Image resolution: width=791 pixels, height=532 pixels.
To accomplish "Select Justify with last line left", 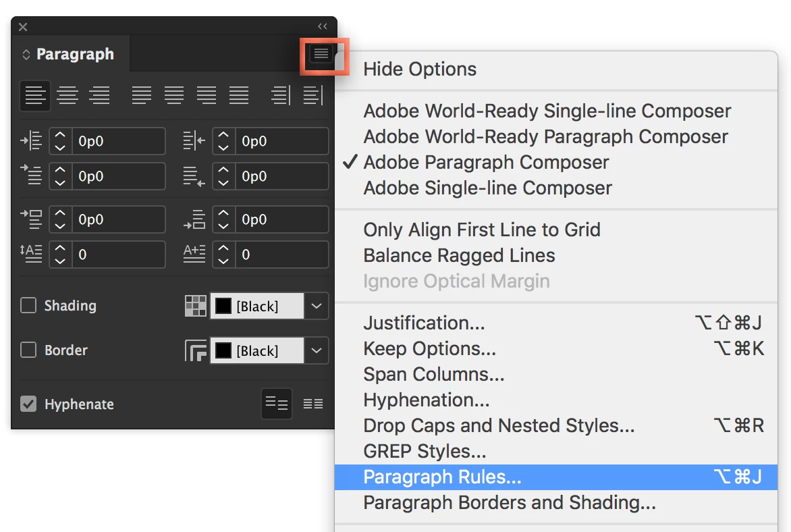I will [141, 95].
